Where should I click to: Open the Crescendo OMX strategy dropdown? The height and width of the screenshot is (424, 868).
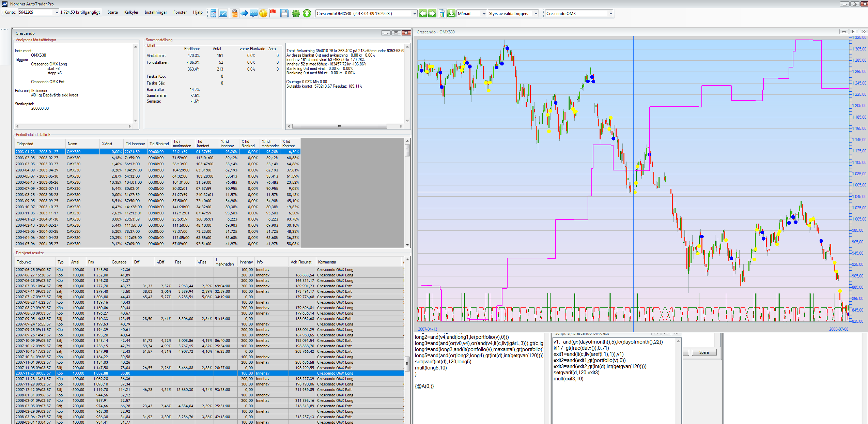[x=610, y=14]
